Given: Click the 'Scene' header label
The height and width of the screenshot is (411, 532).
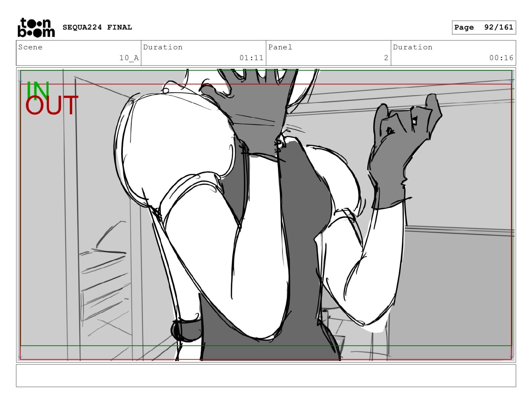Looking at the screenshot, I should tap(31, 47).
